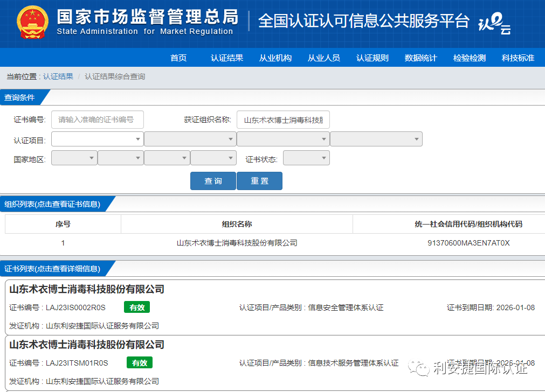
Task: Open the third 国家地区 dropdown
Action: pos(167,158)
